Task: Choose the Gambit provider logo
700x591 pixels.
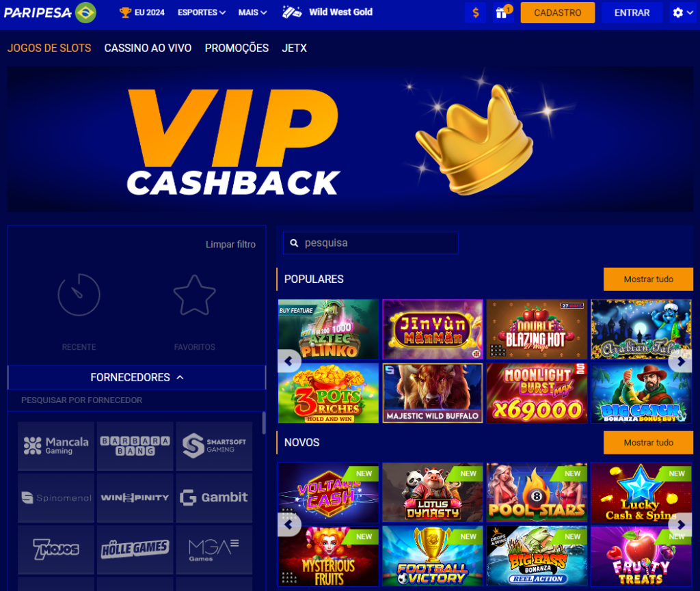Action: [x=214, y=498]
